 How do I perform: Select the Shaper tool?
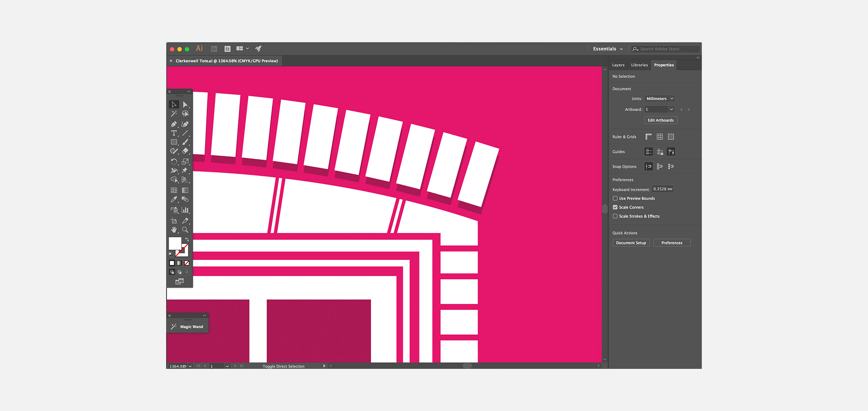[x=174, y=151]
